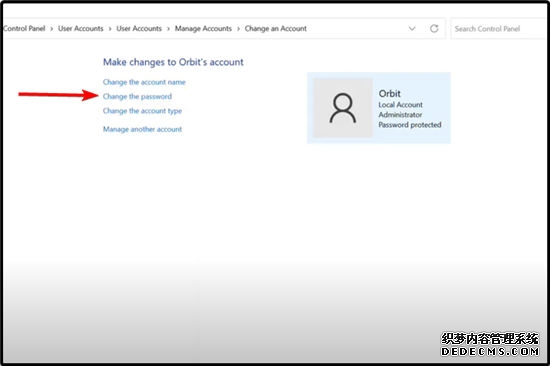Expand the chevron just before Manage Accounts breadcrumb
The height and width of the screenshot is (366, 550).
168,29
